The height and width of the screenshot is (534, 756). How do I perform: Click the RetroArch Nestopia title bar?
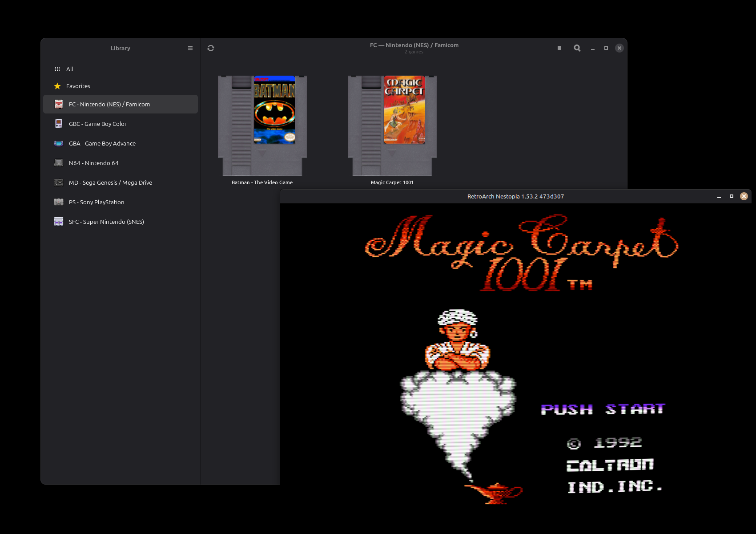point(516,196)
